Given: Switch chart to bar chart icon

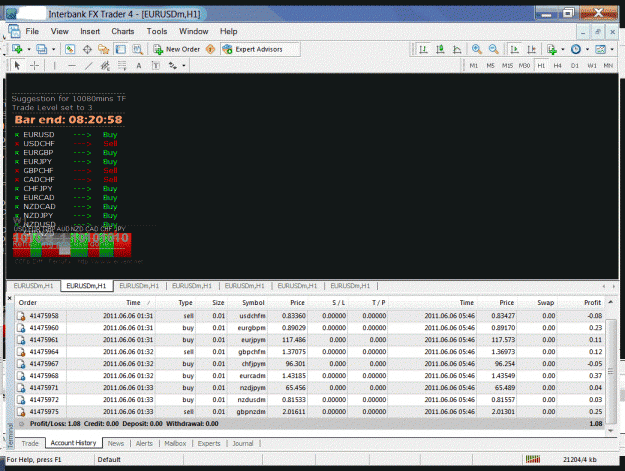Looking at the screenshot, I should tap(423, 49).
